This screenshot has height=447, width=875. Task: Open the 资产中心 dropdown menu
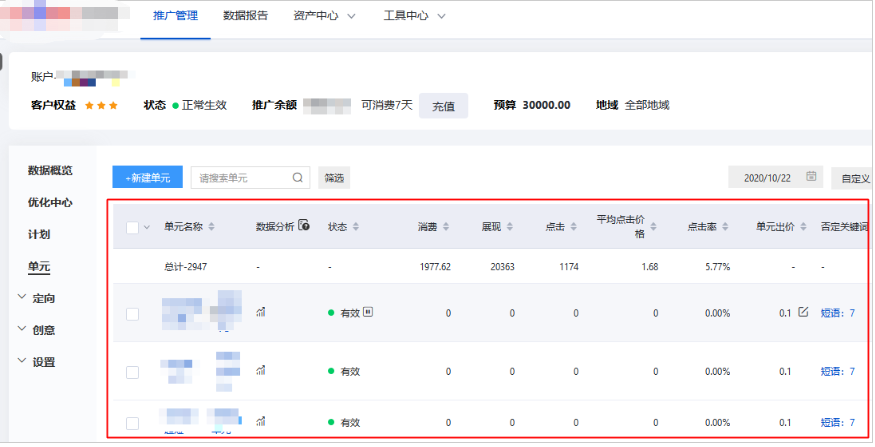324,16
